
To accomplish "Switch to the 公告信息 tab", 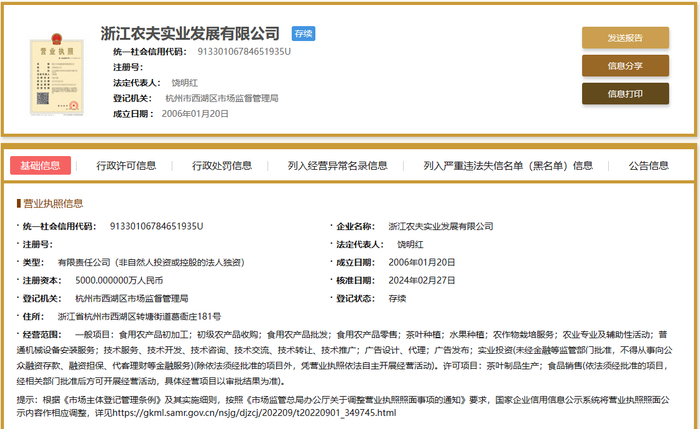I will (649, 166).
